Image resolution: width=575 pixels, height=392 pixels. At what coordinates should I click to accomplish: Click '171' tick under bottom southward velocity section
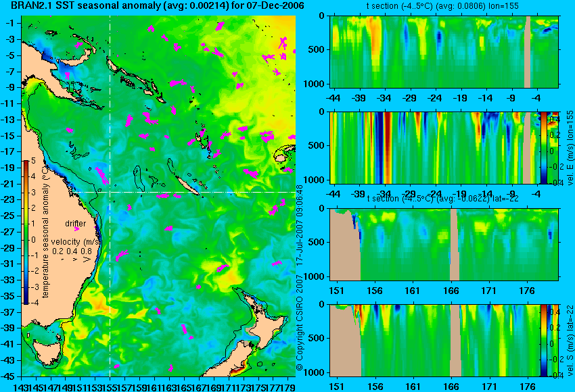pyautogui.click(x=489, y=387)
